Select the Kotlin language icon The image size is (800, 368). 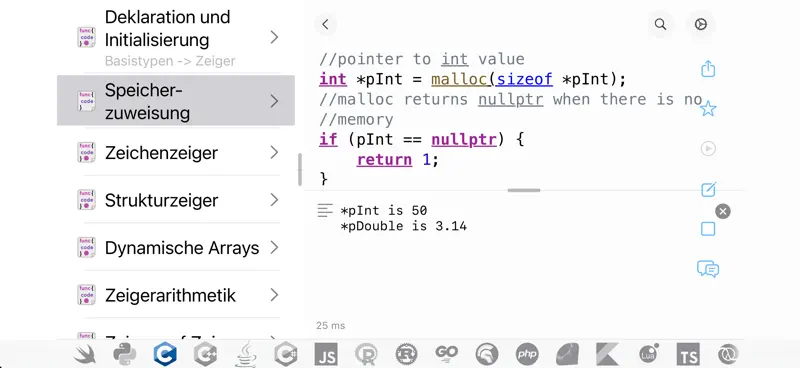[607, 354]
